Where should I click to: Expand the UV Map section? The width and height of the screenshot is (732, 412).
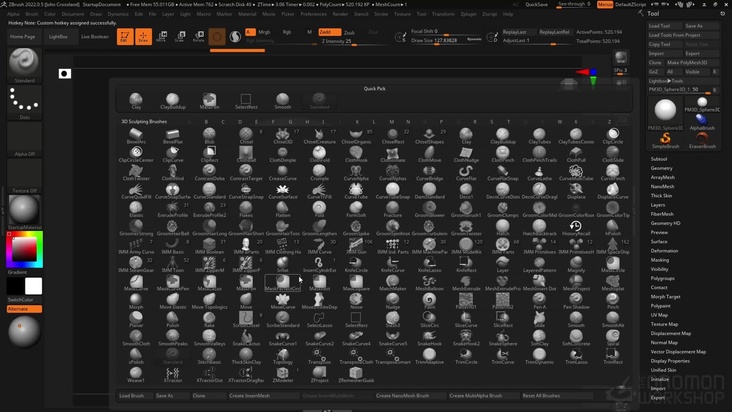tap(659, 315)
